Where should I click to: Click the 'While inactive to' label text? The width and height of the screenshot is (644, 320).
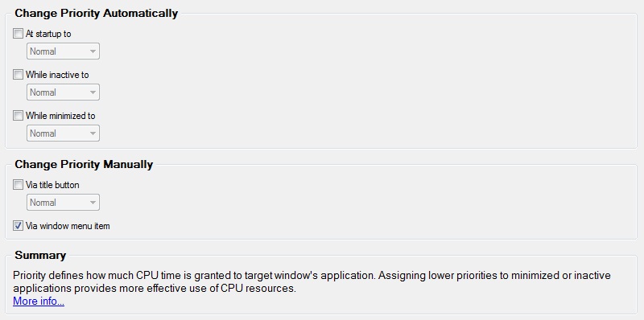coord(57,75)
